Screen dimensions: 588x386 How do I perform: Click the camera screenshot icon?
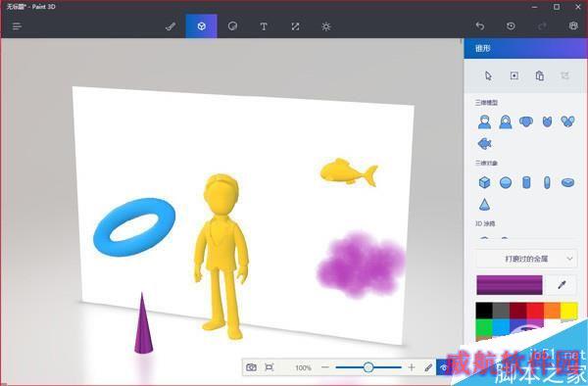pos(251,367)
